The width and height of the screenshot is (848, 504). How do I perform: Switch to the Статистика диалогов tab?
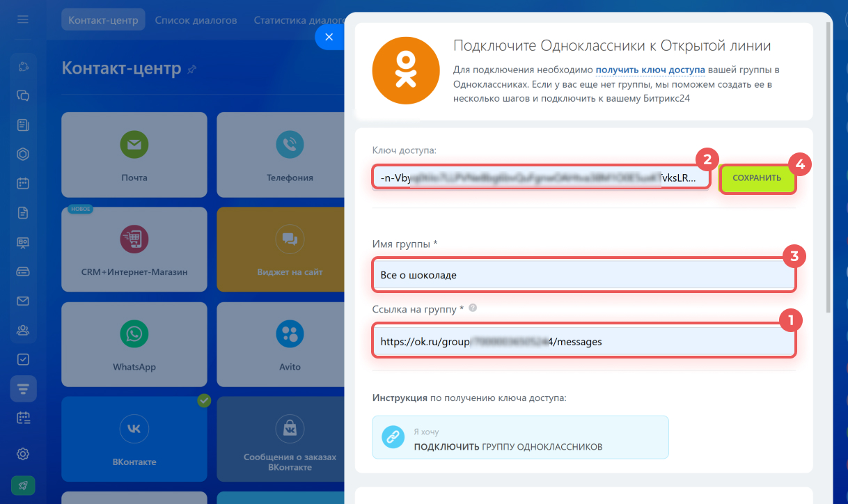pos(299,20)
